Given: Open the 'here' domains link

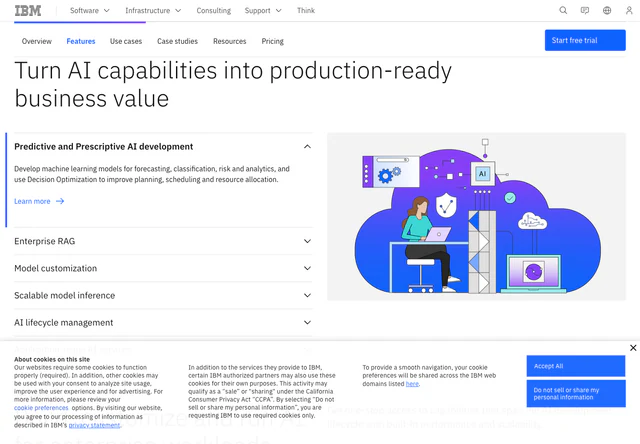Looking at the screenshot, I should click(412, 384).
